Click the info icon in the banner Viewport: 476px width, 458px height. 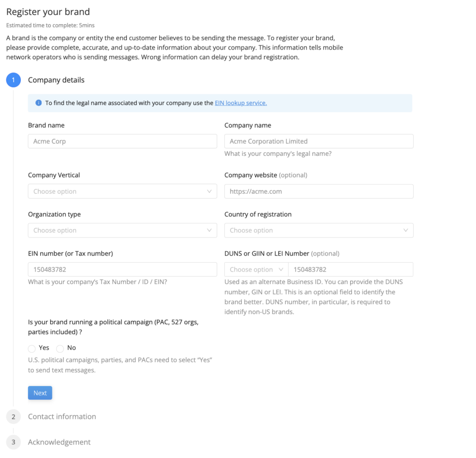point(38,102)
